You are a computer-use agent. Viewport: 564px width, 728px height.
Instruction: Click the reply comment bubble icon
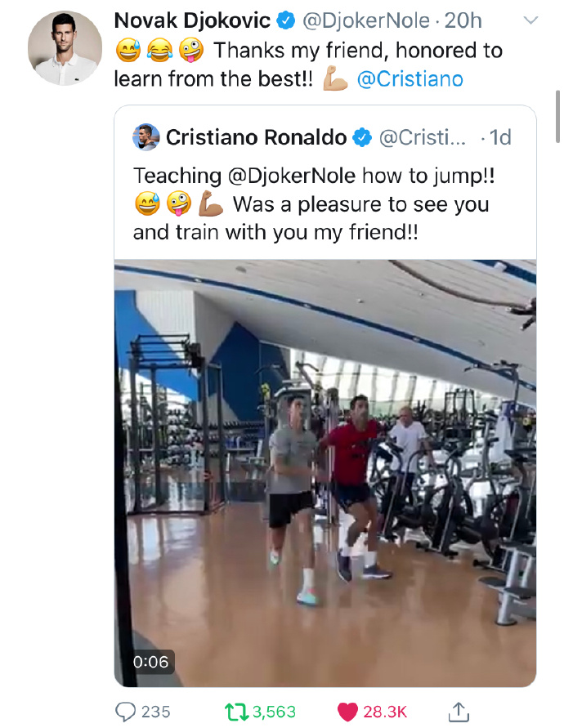125,712
